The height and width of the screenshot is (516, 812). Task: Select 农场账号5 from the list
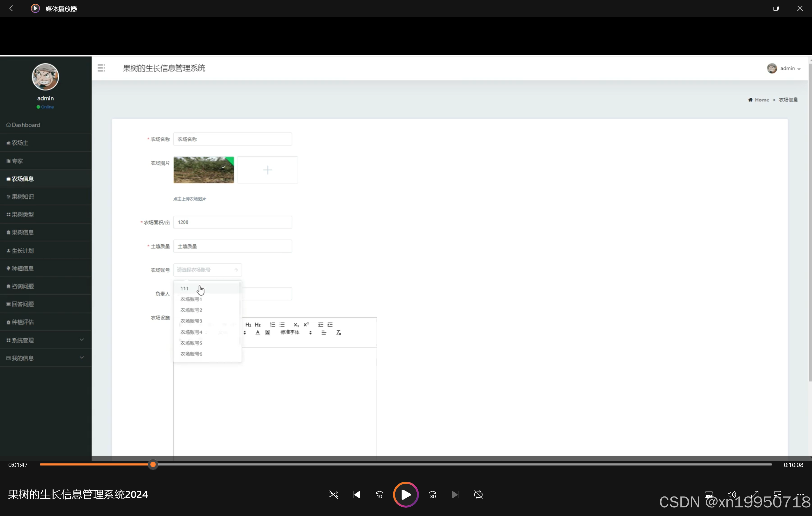point(206,343)
